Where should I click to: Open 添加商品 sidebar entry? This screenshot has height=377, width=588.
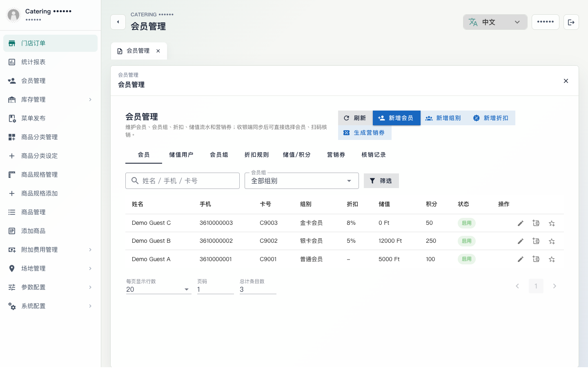50,231
